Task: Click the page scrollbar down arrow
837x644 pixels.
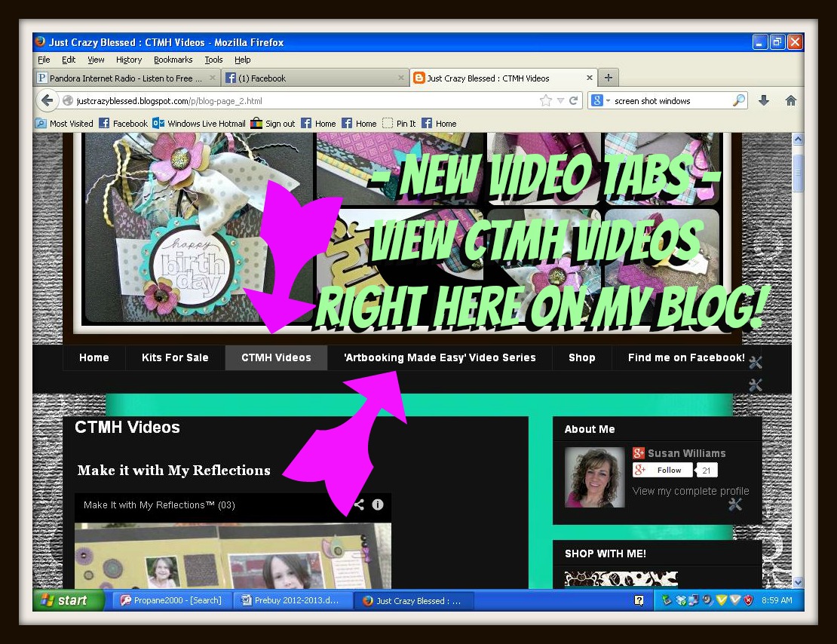Action: 798,583
